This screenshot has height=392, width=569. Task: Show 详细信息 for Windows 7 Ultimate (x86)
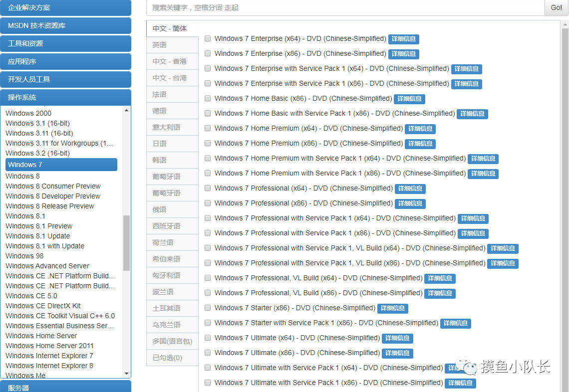[397, 353]
